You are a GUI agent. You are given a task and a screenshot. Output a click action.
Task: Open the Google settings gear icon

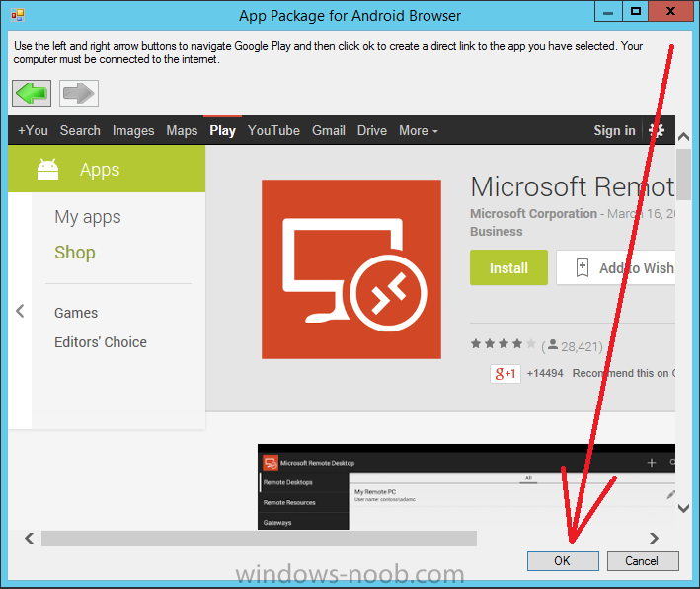click(657, 131)
